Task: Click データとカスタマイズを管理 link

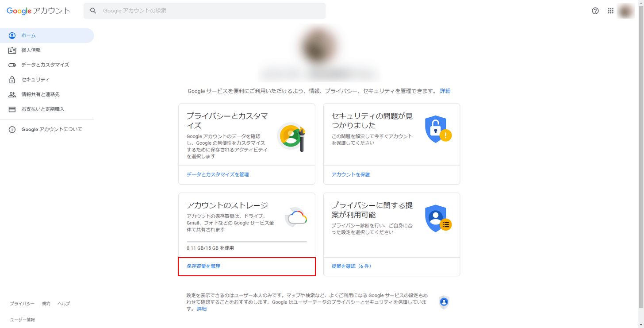Action: 217,174
